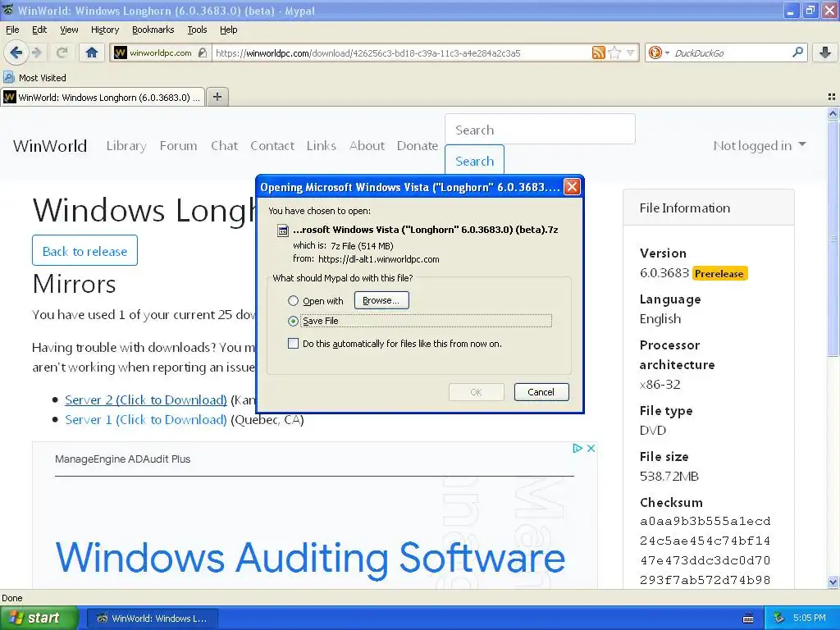Close the Opening file dialog with the red X

coord(572,186)
